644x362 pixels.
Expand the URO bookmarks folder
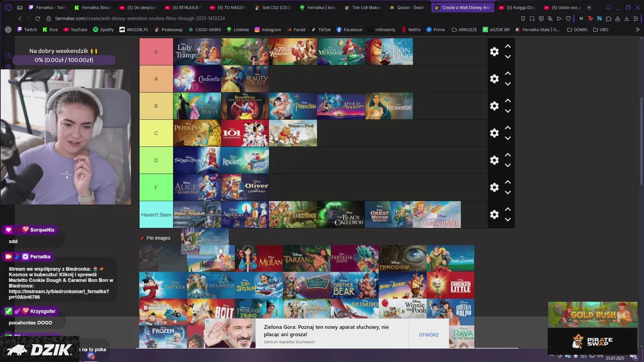600,30
